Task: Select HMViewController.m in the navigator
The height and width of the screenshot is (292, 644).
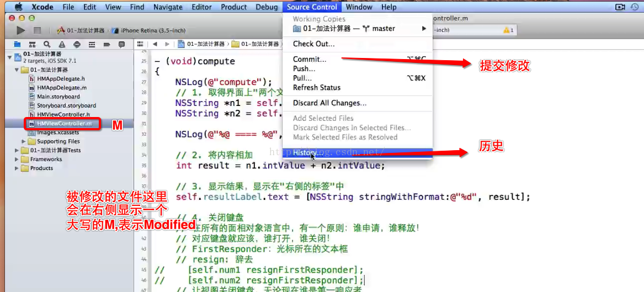Action: [63, 123]
